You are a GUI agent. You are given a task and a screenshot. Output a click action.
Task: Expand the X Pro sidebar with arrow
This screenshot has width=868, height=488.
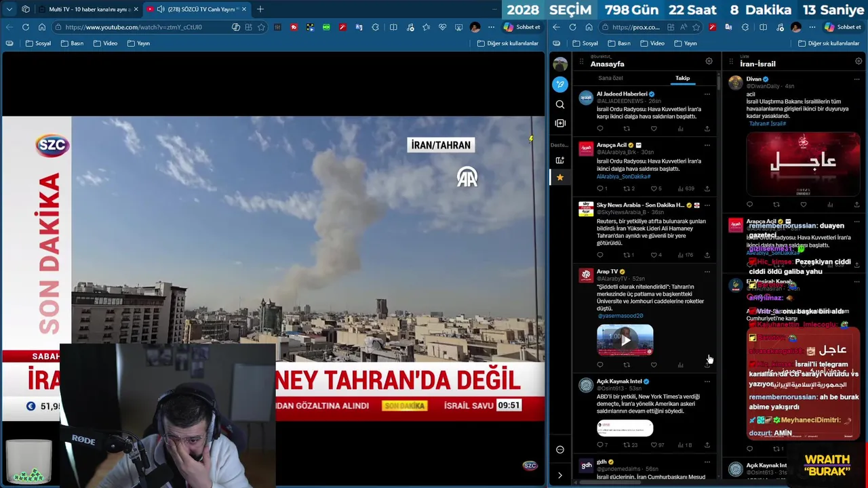tap(559, 475)
